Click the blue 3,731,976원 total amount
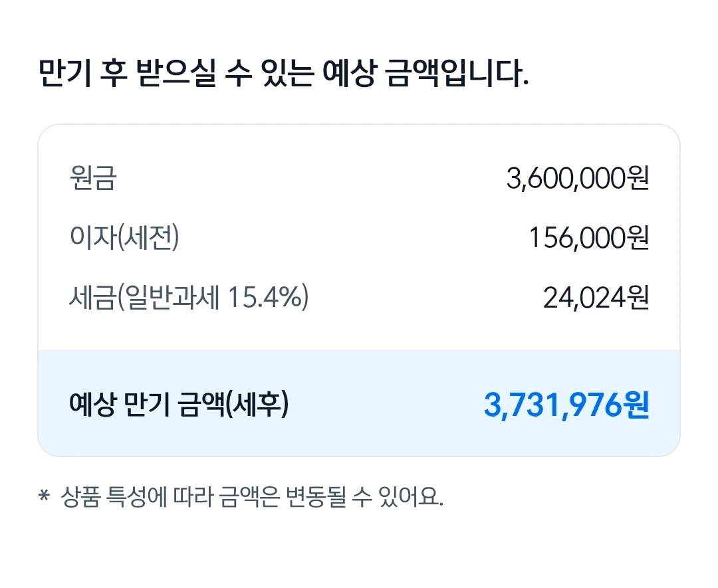 click(x=566, y=405)
